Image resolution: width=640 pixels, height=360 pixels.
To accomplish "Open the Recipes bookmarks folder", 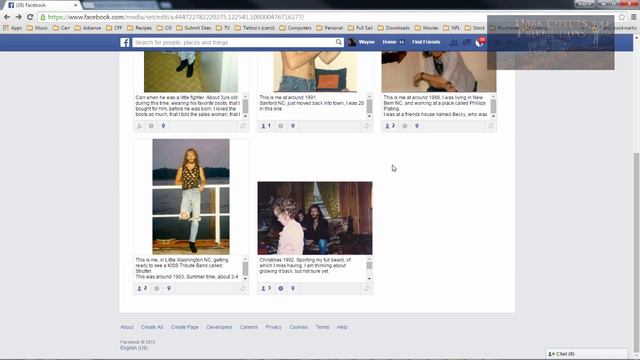I will (x=139, y=28).
